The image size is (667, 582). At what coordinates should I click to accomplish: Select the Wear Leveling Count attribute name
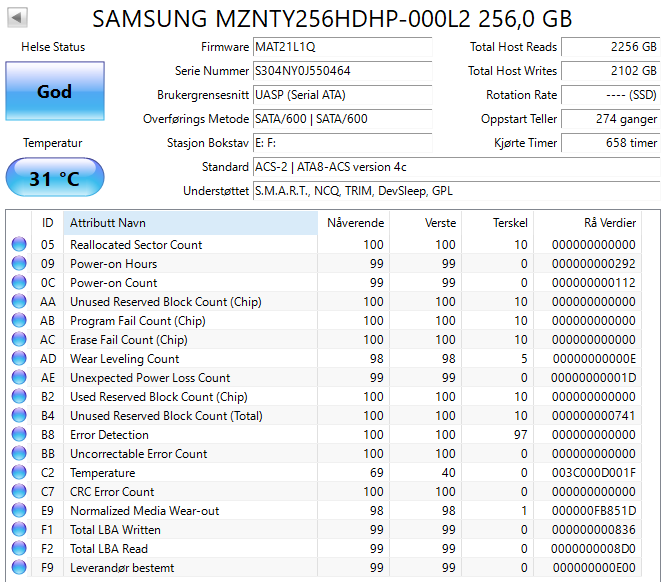click(125, 359)
